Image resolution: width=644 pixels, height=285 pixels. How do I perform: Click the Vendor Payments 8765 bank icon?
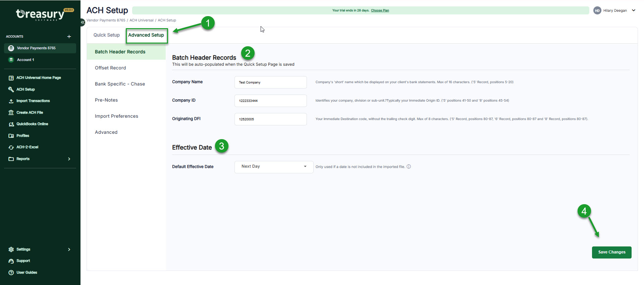11,48
